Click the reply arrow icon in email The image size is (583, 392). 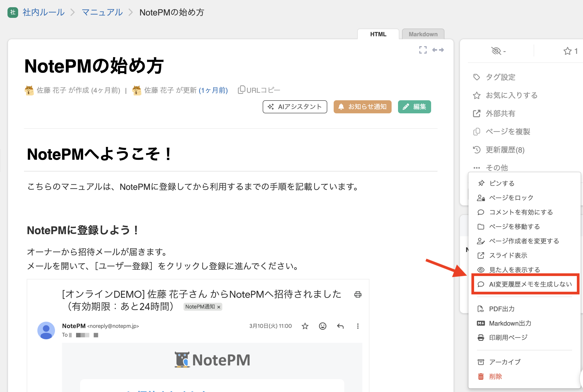[340, 326]
